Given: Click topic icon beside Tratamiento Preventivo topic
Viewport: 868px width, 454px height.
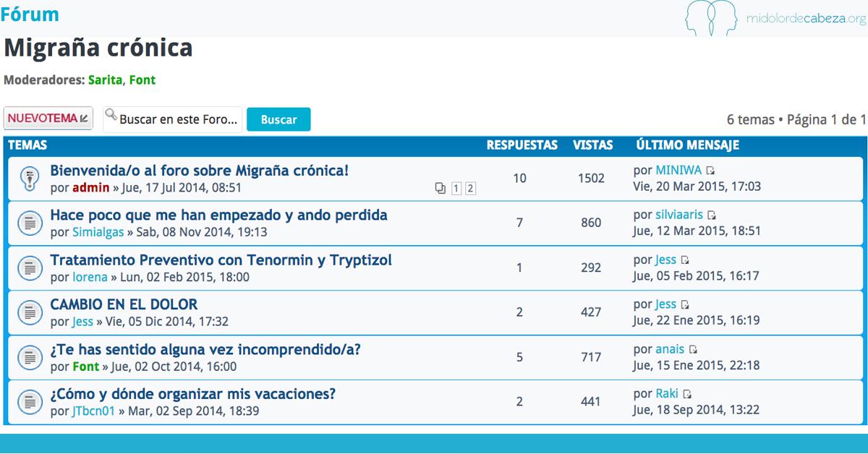Looking at the screenshot, I should (28, 267).
